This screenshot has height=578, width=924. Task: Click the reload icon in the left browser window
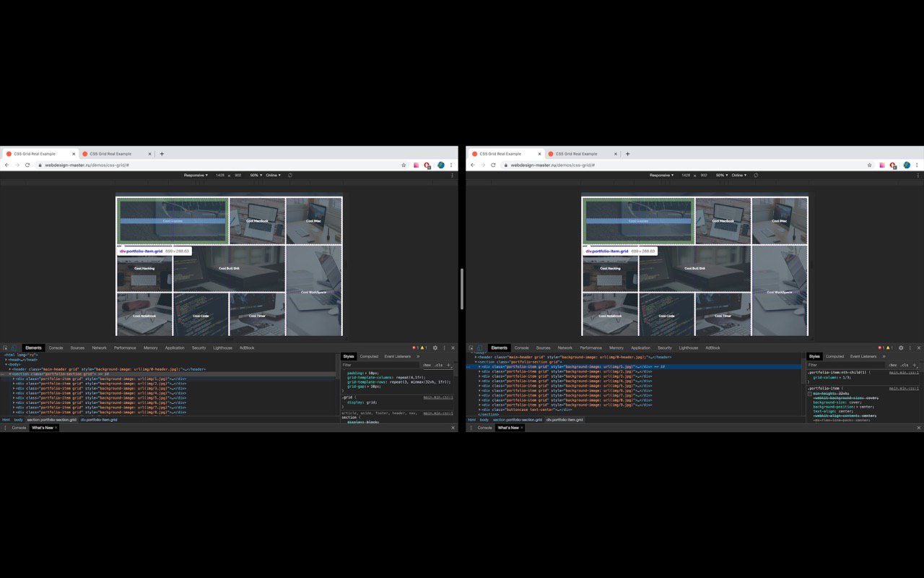[27, 165]
